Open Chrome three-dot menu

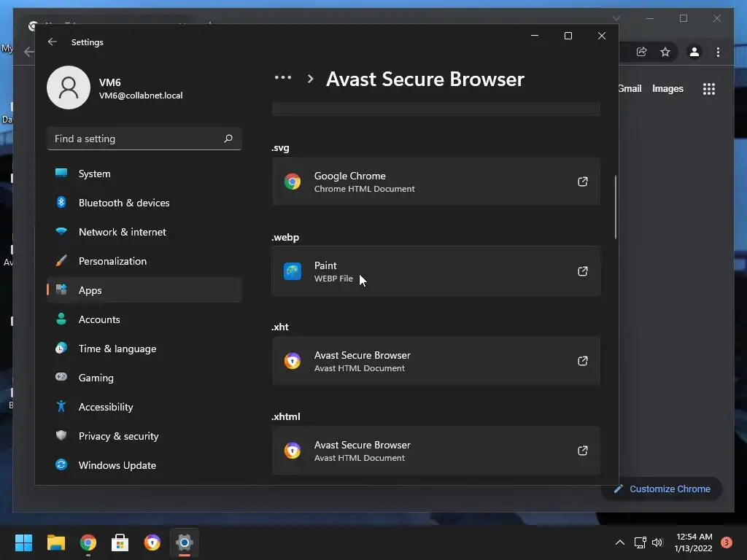point(718,52)
